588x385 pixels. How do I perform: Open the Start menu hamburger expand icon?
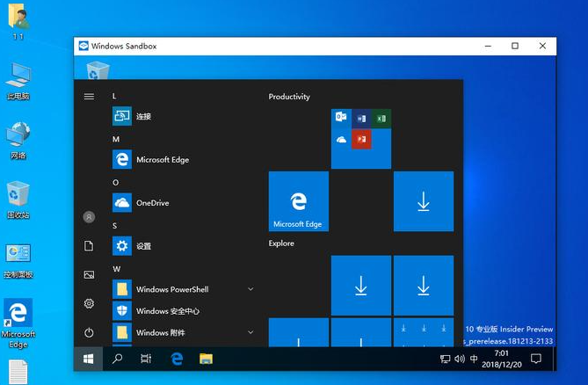(89, 97)
